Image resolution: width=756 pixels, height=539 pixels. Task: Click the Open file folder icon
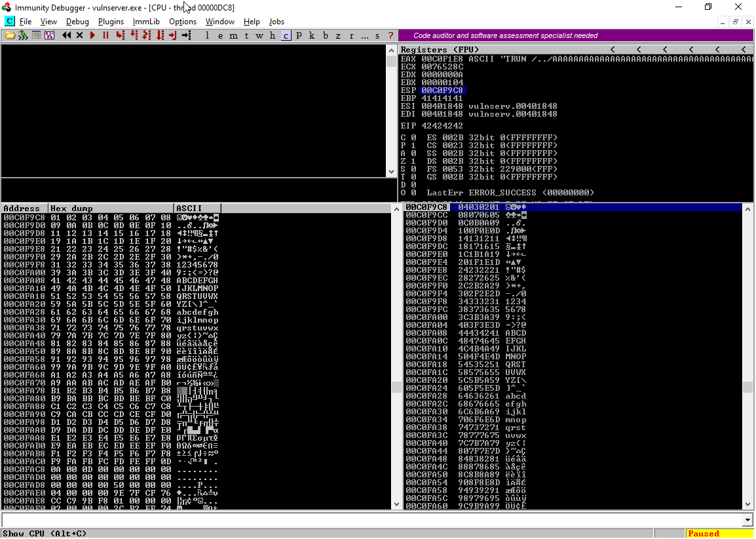click(x=10, y=35)
